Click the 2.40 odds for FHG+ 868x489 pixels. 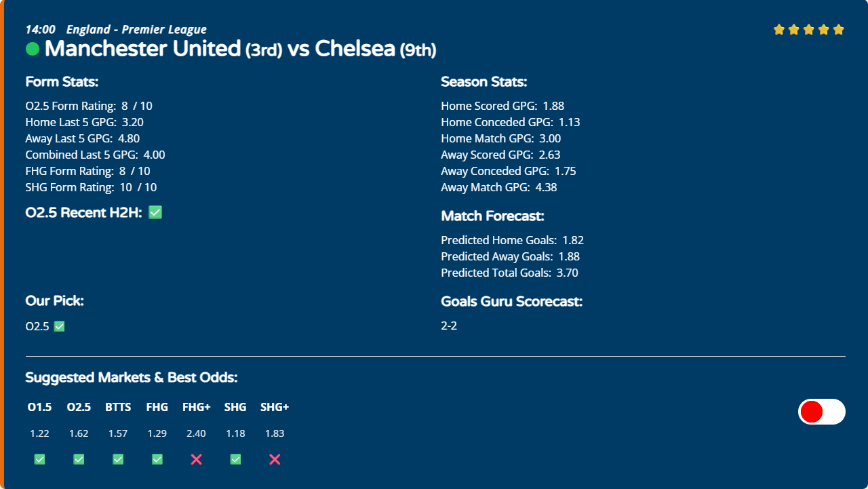197,433
